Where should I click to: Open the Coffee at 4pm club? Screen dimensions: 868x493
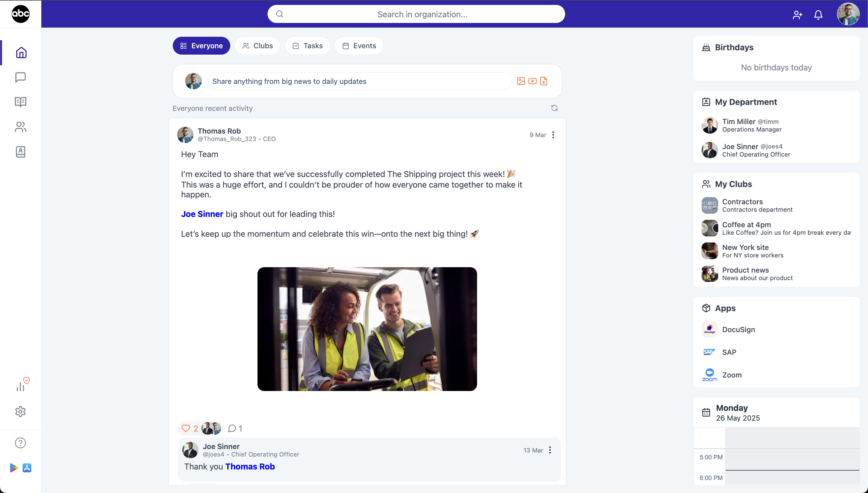pos(746,225)
